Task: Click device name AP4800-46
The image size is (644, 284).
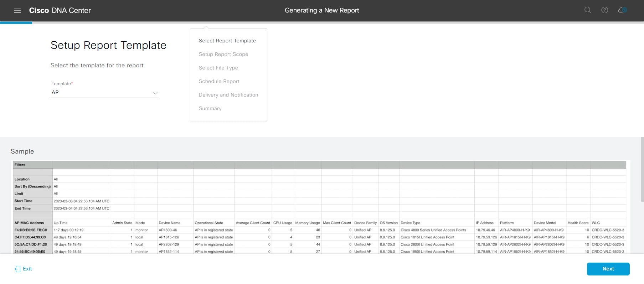Action: (168, 230)
